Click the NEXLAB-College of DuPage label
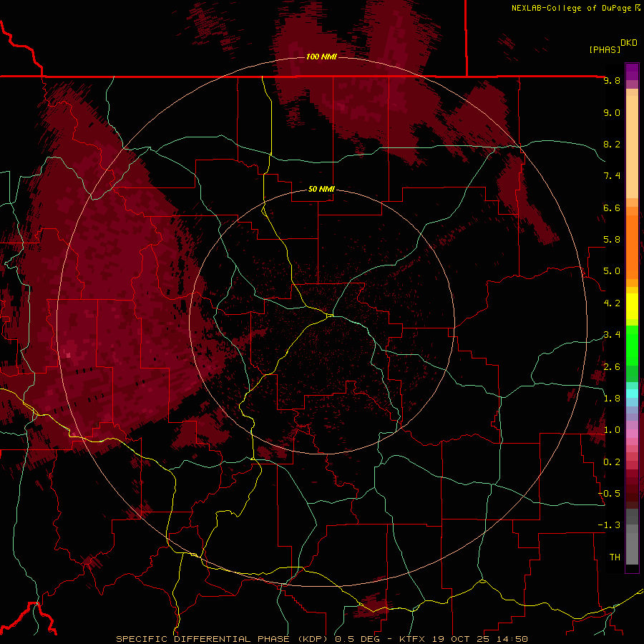 571,8
